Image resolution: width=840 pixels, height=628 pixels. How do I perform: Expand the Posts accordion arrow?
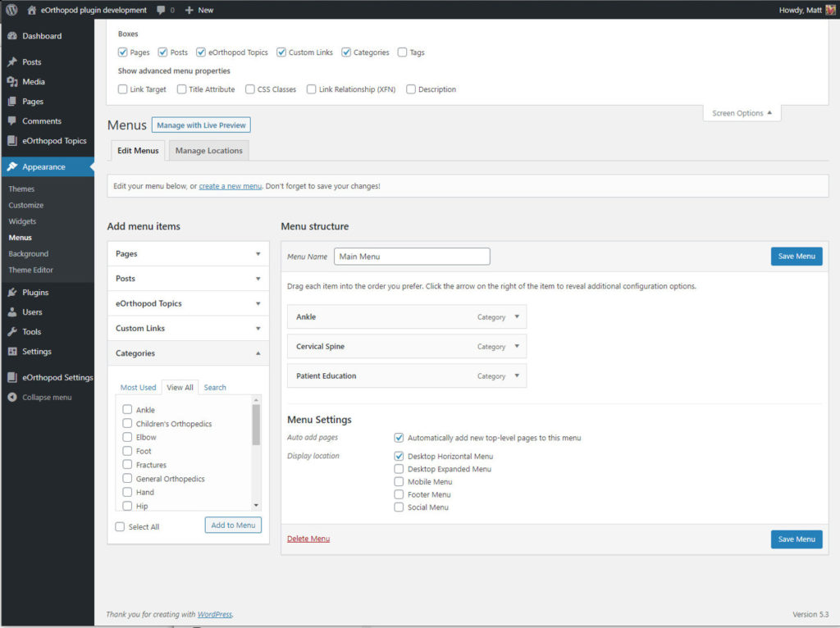tap(258, 279)
